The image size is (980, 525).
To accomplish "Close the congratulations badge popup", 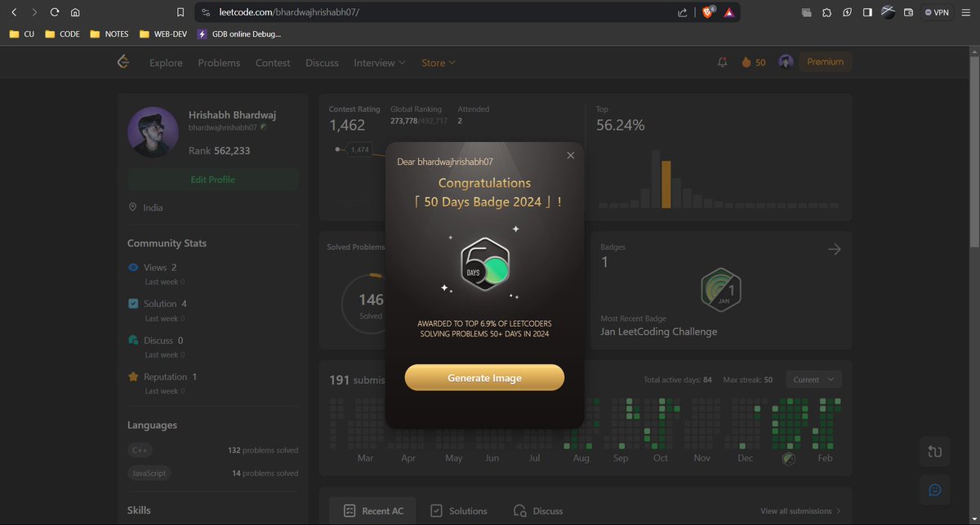I will coord(571,155).
